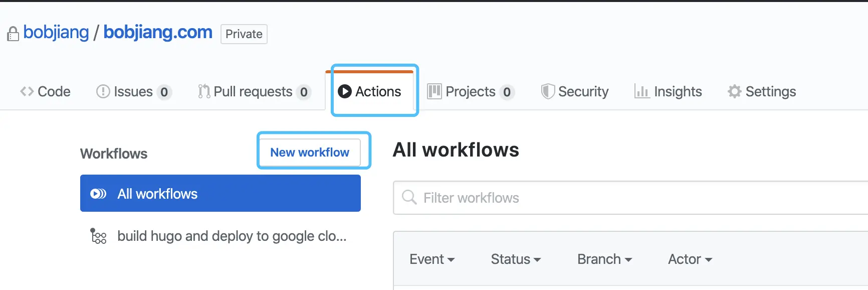The width and height of the screenshot is (868, 290).
Task: Click the magnifier icon in the filter field
Action: 409,198
